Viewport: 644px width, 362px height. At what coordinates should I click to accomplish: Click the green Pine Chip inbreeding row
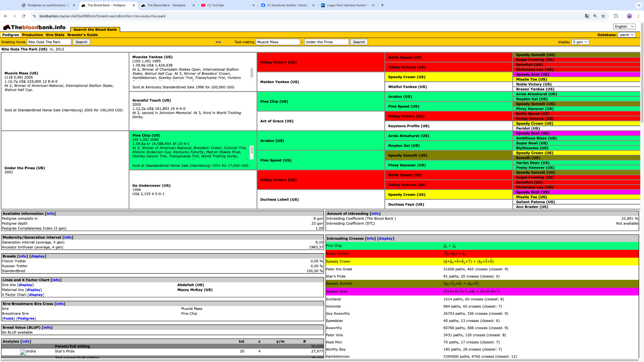point(482,246)
